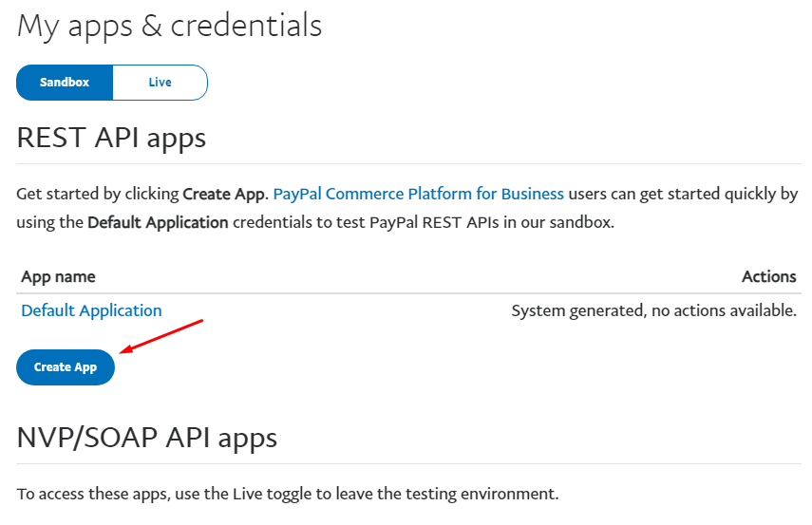Viewport: 812px width, 525px height.
Task: Click the NVP/SOAP API apps heading
Action: [147, 438]
